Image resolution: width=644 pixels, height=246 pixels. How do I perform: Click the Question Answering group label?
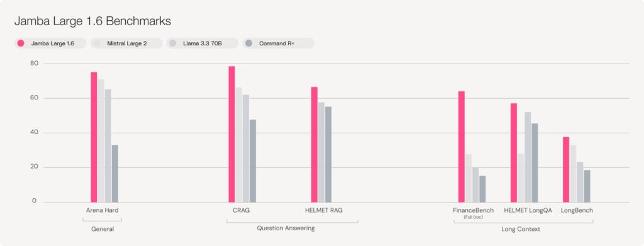pos(286,228)
